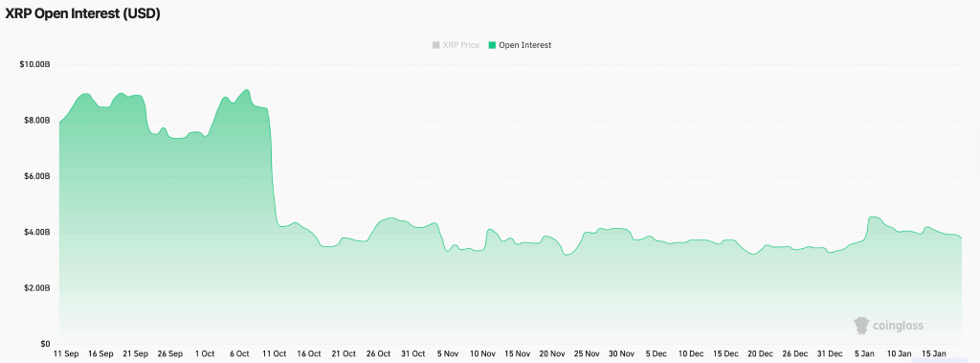
Task: Click the 15 Jan date label
Action: 935,354
